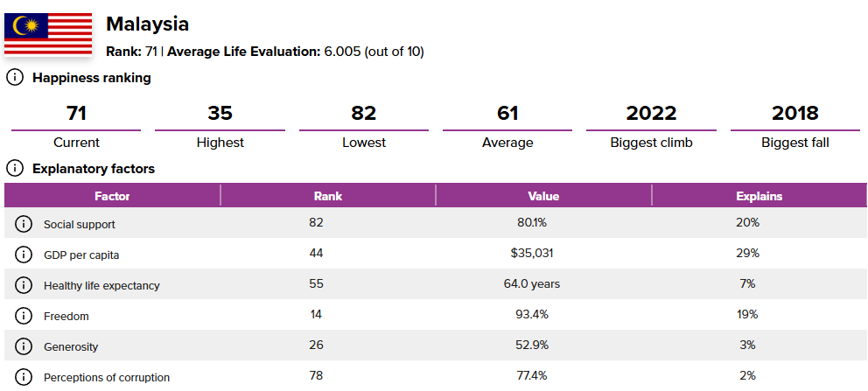868x391 pixels.
Task: Click the Perceptions of corruption info icon
Action: click(x=24, y=377)
